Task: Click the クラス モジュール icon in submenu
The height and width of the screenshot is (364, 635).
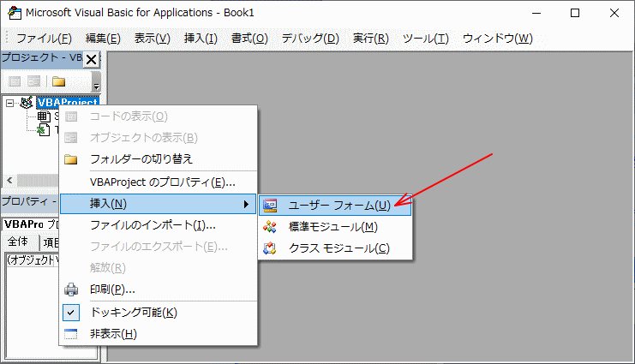Action: point(270,248)
